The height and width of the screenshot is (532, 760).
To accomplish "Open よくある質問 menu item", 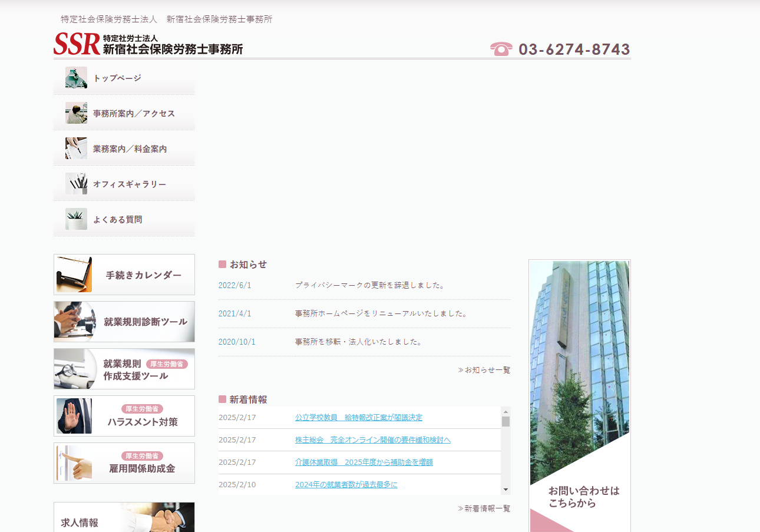I will point(124,219).
